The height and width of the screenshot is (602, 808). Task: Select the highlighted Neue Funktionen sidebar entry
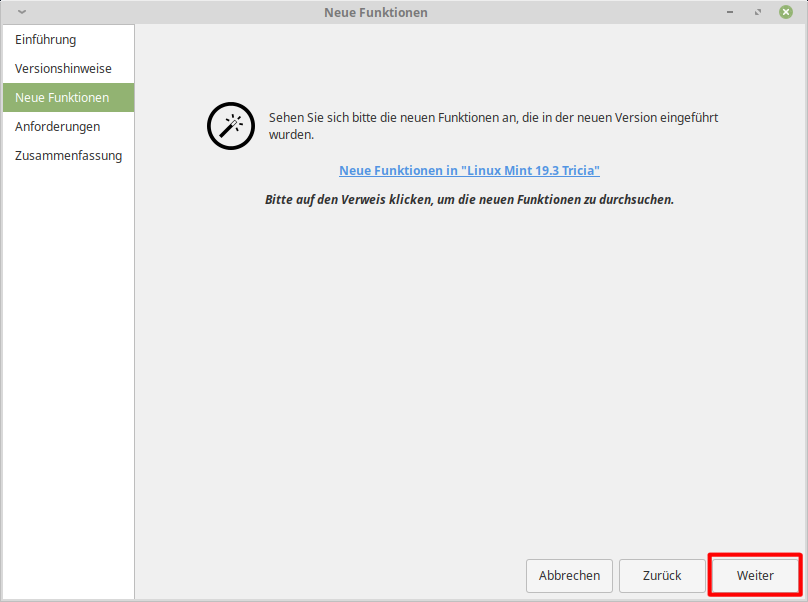point(62,98)
